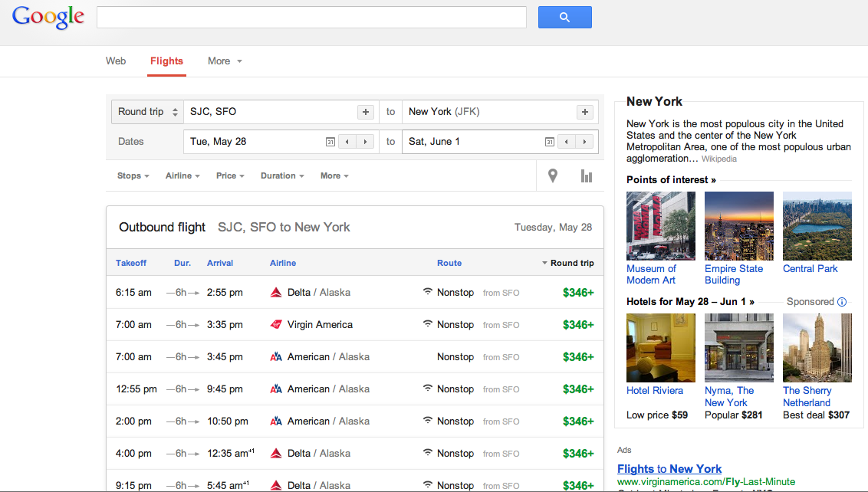868x492 pixels.
Task: Click Wi-Fi icon on 6:15 am flight
Action: [x=427, y=291]
